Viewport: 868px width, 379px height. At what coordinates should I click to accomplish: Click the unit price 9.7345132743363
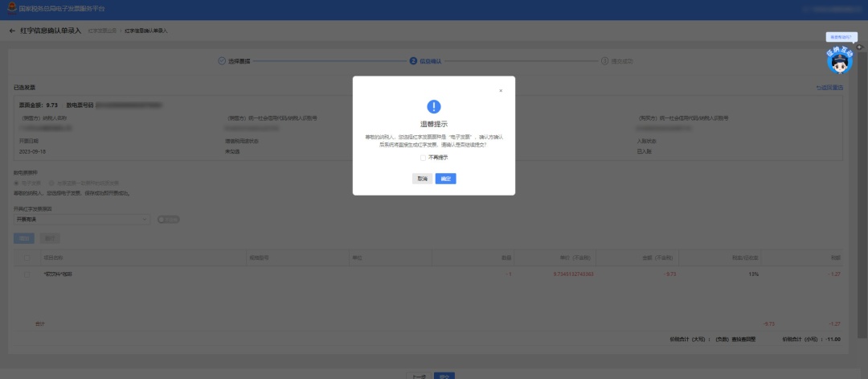[574, 274]
